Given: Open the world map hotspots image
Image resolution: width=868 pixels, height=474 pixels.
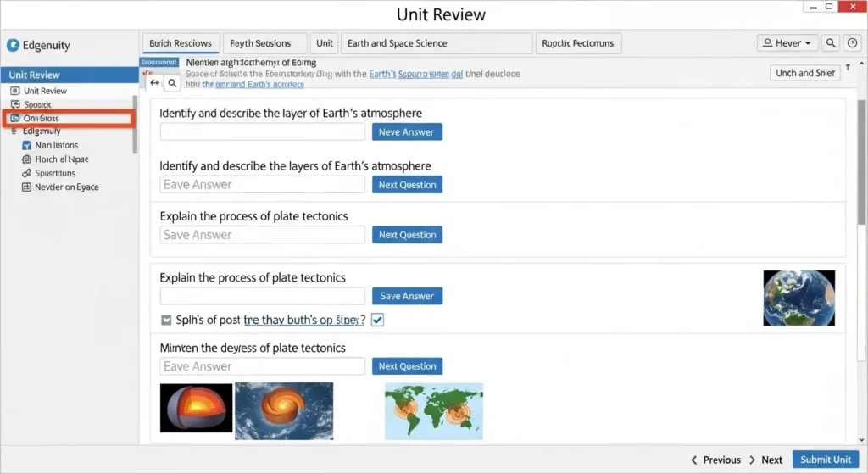Looking at the screenshot, I should [434, 411].
